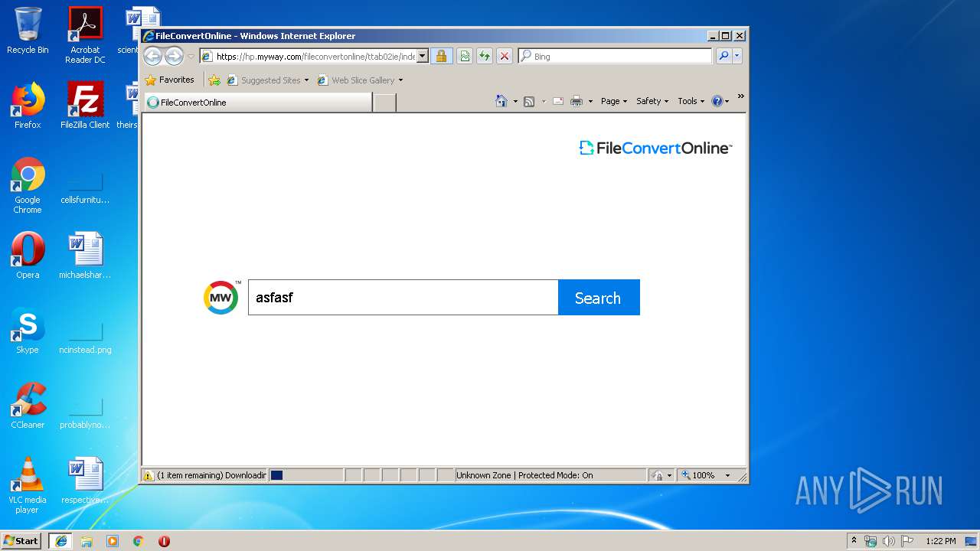Add to Favorites Bar star icon
This screenshot has height=551, width=980.
coord(214,80)
